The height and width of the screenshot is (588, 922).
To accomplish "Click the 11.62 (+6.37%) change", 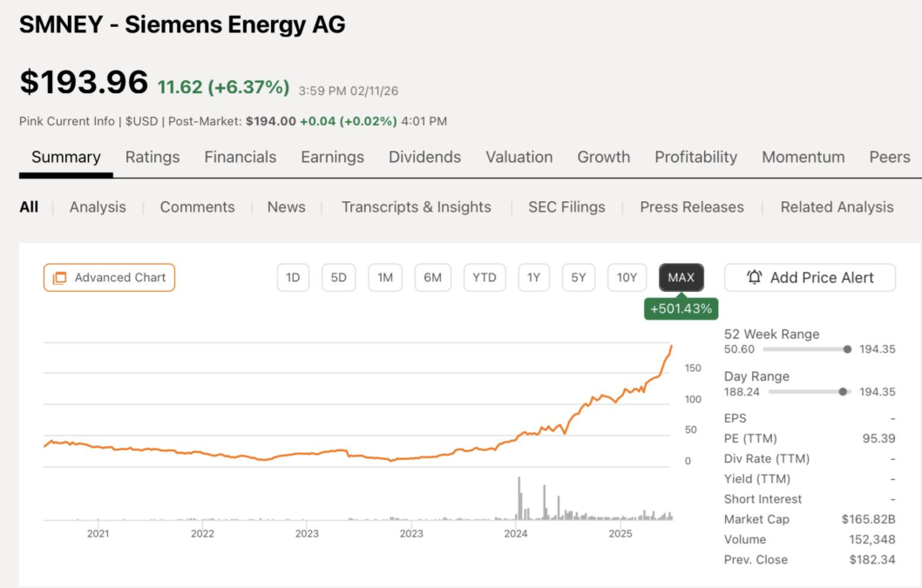I will pyautogui.click(x=223, y=87).
